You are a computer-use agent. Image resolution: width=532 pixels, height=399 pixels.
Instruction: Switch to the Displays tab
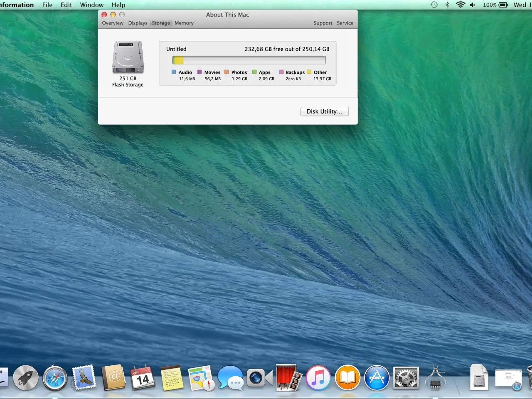pyautogui.click(x=138, y=23)
